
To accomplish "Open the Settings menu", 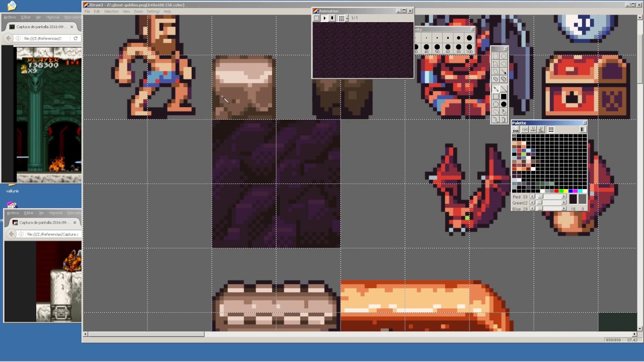I will point(153,11).
